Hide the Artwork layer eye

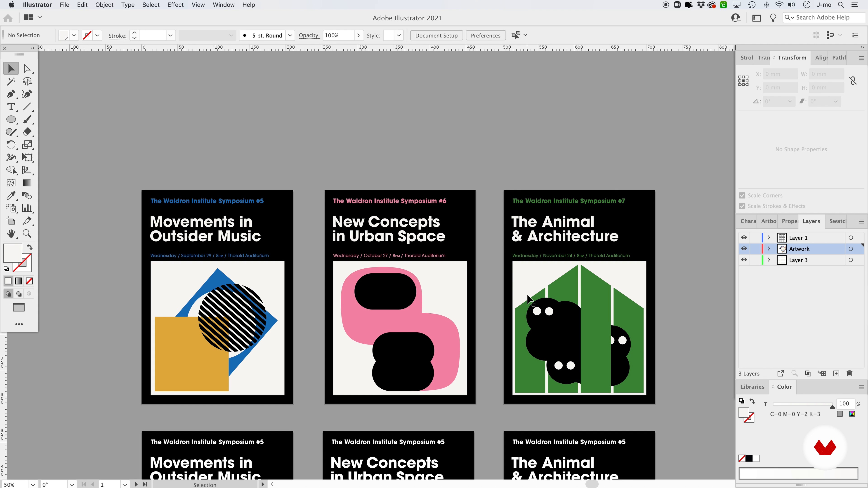click(x=744, y=249)
